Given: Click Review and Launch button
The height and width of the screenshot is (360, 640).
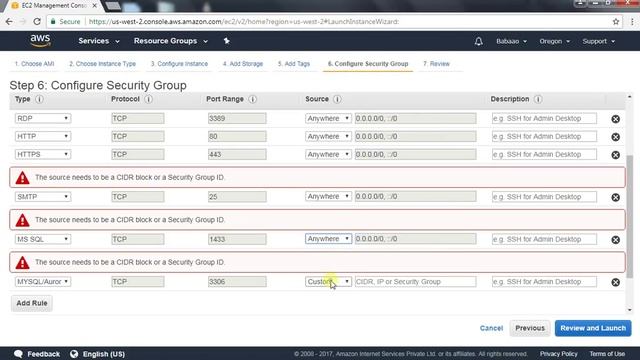Looking at the screenshot, I should click(x=593, y=328).
